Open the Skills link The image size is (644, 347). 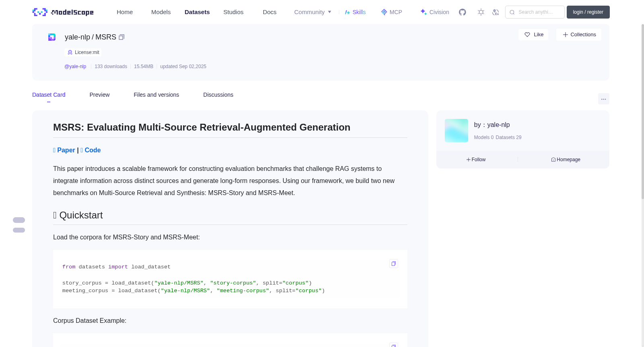click(x=355, y=12)
